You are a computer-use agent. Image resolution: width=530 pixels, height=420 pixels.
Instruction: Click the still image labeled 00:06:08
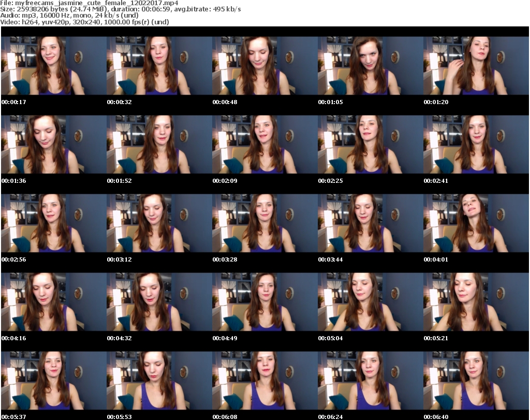[x=264, y=381]
